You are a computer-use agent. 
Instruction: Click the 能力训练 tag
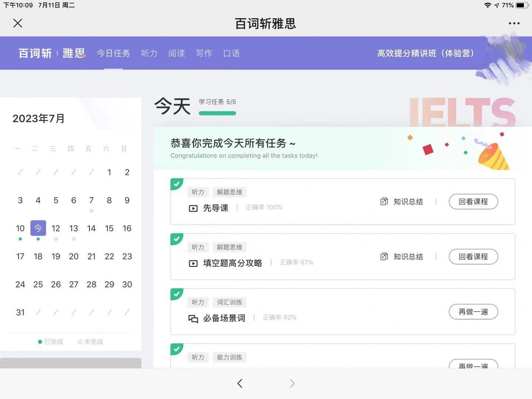[229, 357]
